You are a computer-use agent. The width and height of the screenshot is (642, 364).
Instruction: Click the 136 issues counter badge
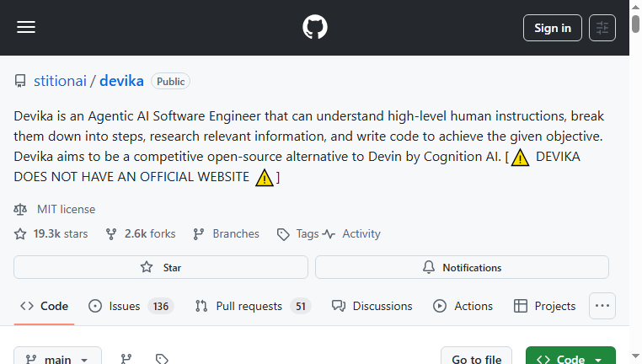point(161,306)
